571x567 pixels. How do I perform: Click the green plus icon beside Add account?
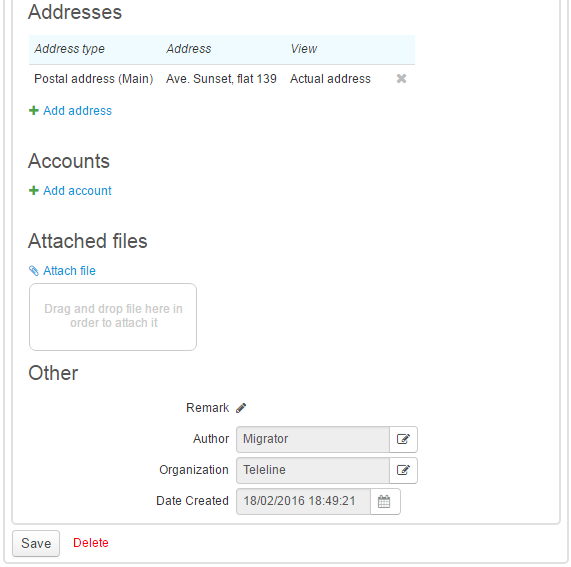[34, 190]
